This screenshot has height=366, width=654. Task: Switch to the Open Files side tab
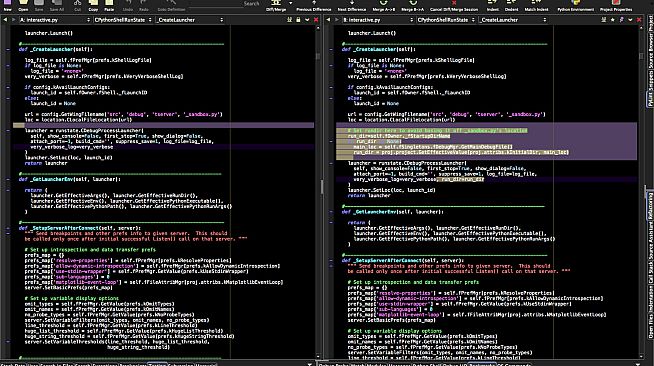pos(650,326)
